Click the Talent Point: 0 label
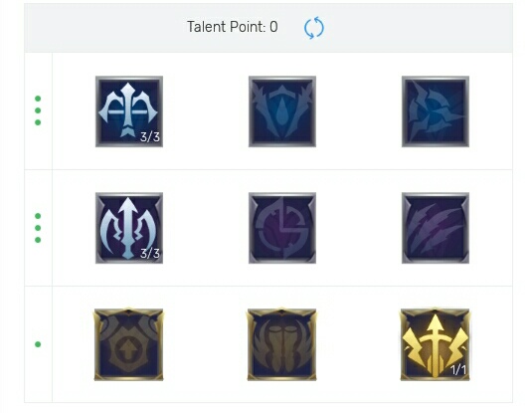This screenshot has height=413, width=532. (233, 27)
